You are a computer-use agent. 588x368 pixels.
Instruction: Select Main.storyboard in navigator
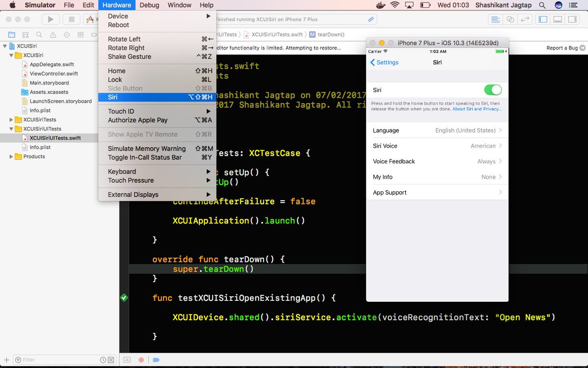coord(49,83)
